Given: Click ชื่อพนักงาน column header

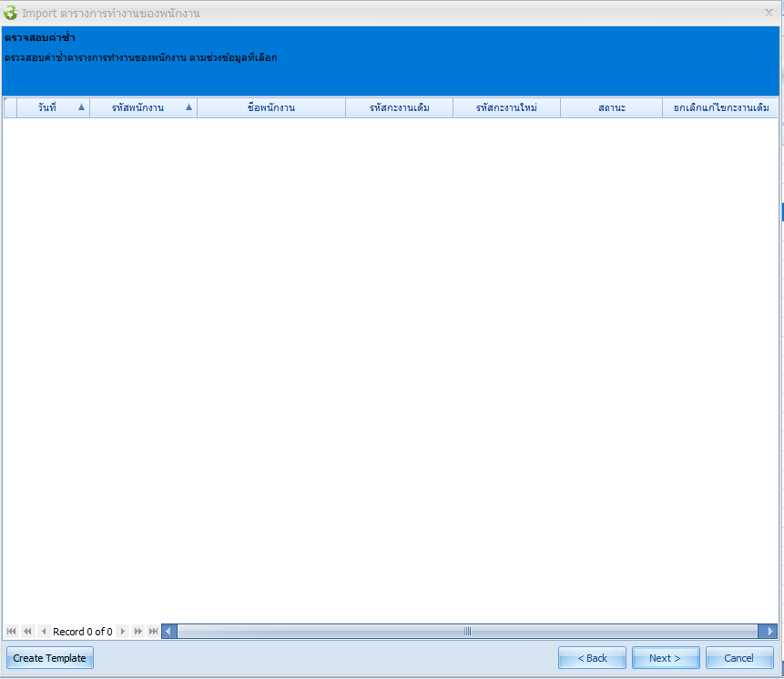Looking at the screenshot, I should click(271, 107).
